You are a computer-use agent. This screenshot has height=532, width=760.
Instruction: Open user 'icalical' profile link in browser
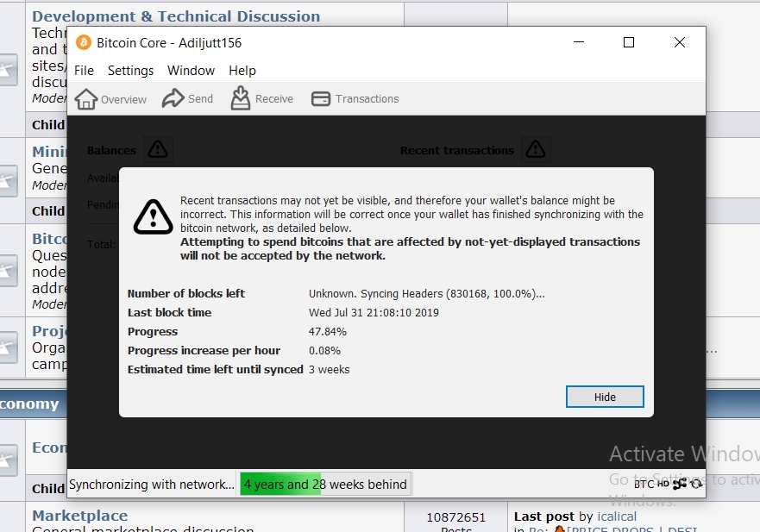coord(617,516)
